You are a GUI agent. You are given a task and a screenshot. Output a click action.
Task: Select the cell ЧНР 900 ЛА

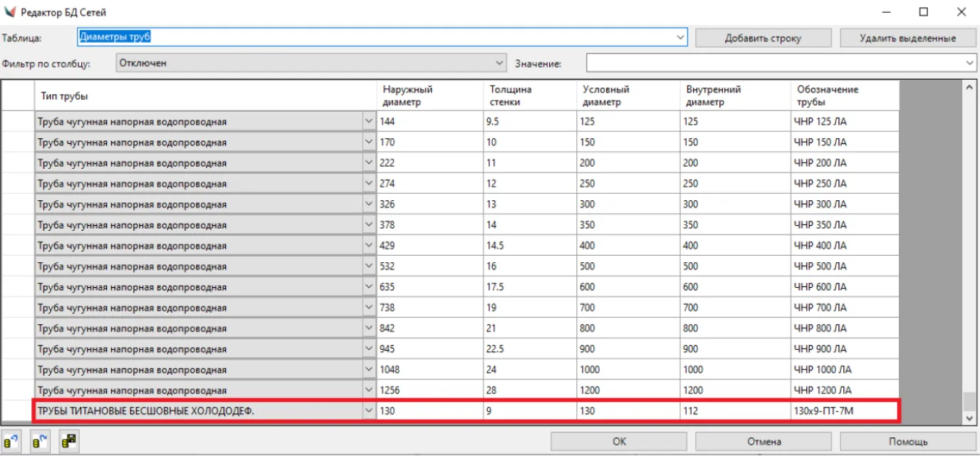[x=845, y=348]
